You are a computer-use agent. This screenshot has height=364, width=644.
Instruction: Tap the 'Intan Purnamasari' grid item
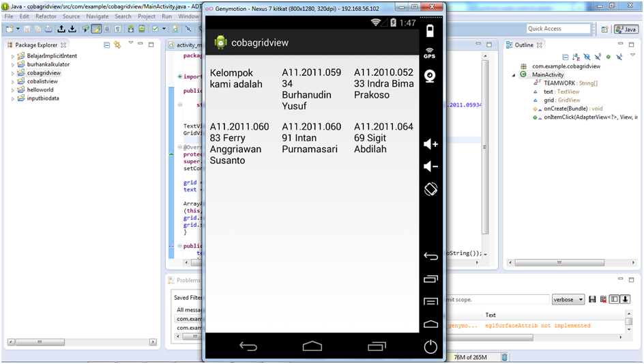click(x=311, y=138)
